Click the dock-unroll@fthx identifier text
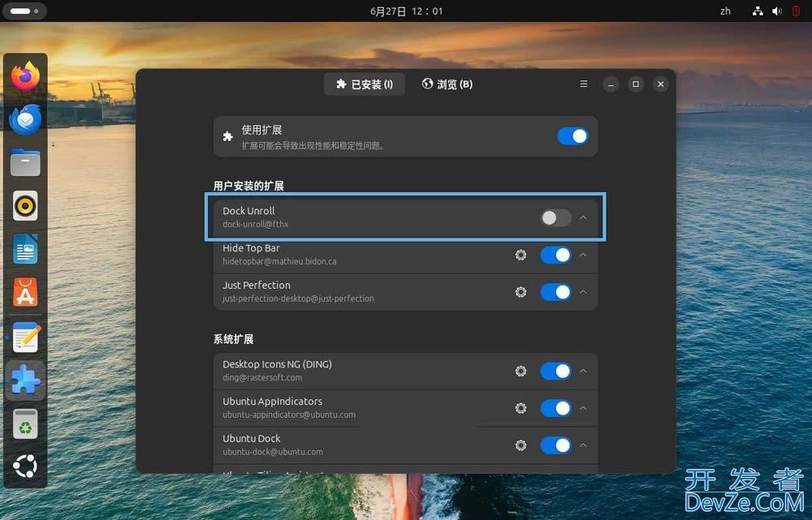 point(255,224)
